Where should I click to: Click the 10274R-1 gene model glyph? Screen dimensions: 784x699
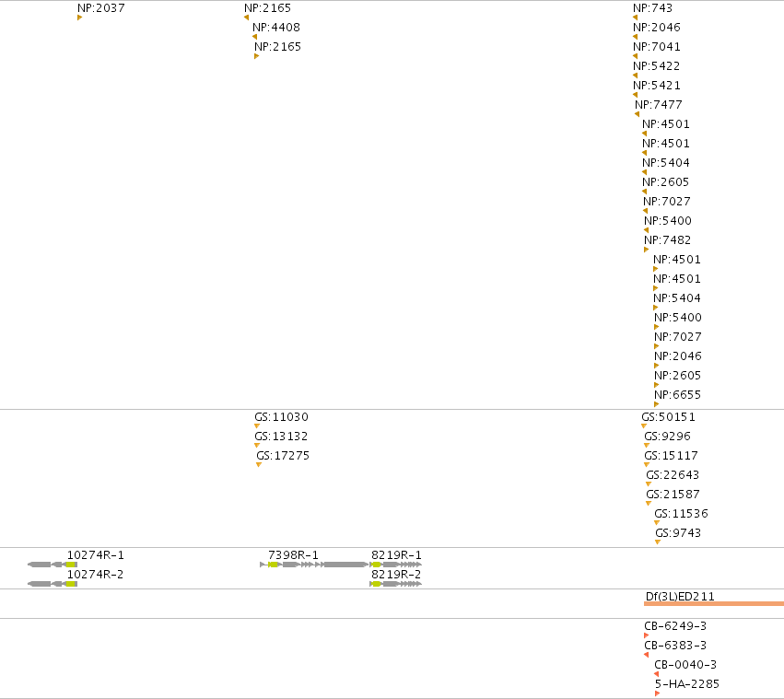click(53, 565)
